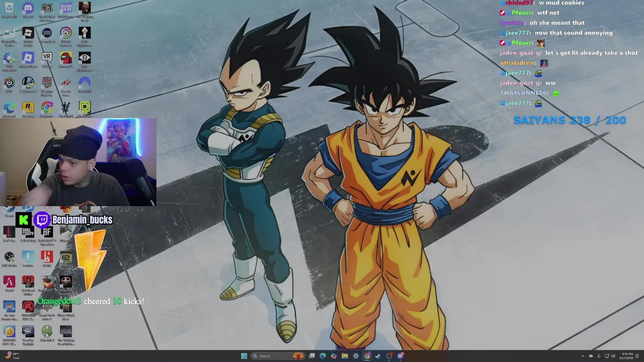This screenshot has height=362, width=644.
Task: Open Microsoft Edge from the taskbar
Action: tap(323, 356)
